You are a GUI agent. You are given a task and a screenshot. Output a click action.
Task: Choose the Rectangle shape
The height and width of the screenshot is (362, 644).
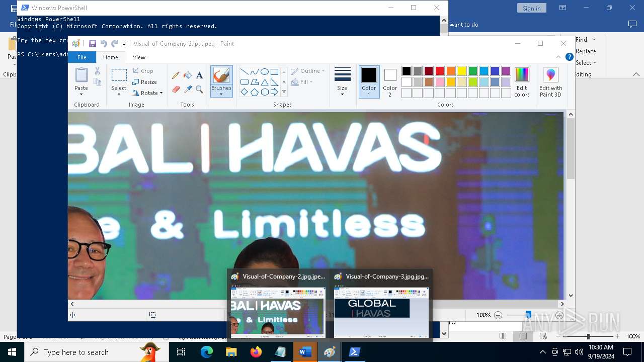click(274, 71)
